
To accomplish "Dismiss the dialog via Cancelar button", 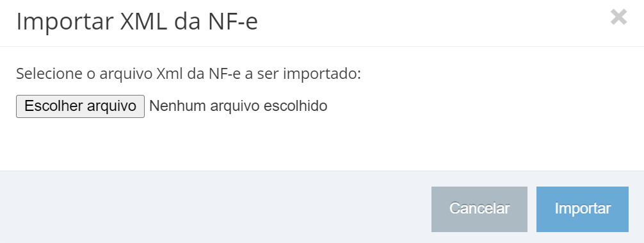I will point(479,209).
